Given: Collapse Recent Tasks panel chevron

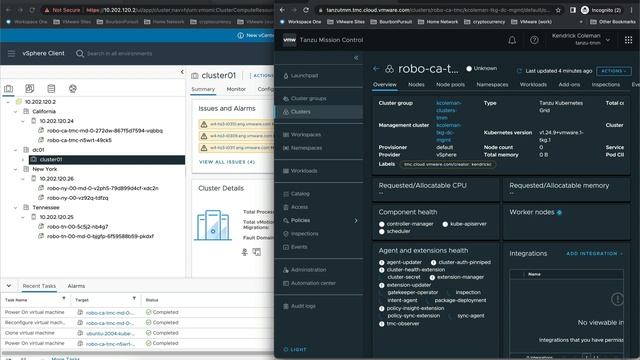Looking at the screenshot, I should 9,286.
